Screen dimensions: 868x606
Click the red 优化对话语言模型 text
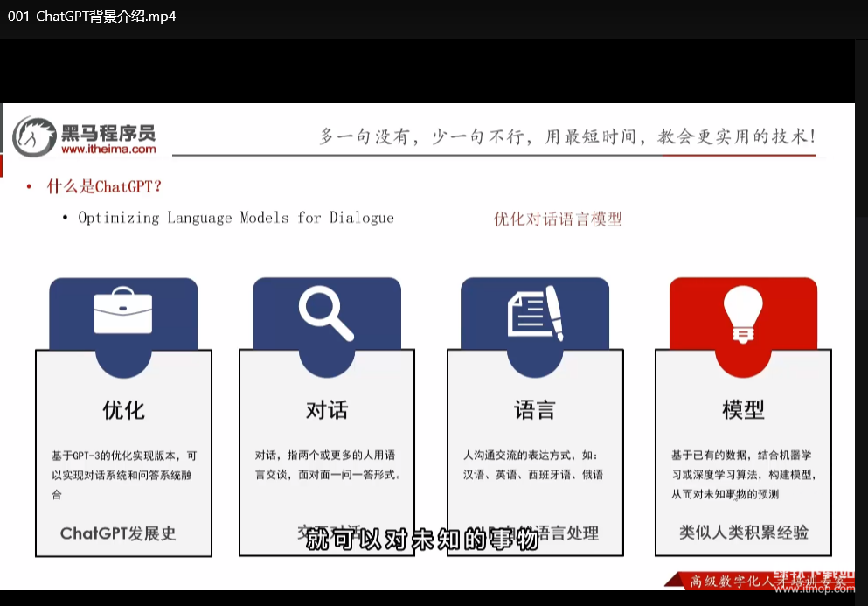pyautogui.click(x=558, y=219)
